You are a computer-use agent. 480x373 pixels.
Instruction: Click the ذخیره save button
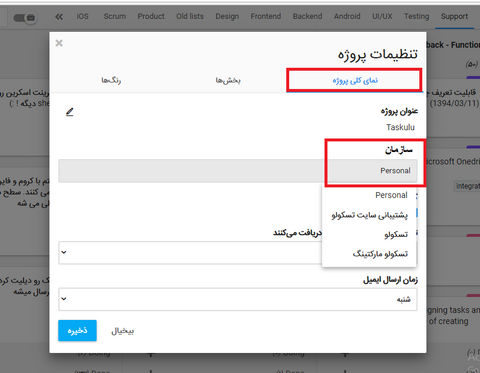(x=77, y=331)
